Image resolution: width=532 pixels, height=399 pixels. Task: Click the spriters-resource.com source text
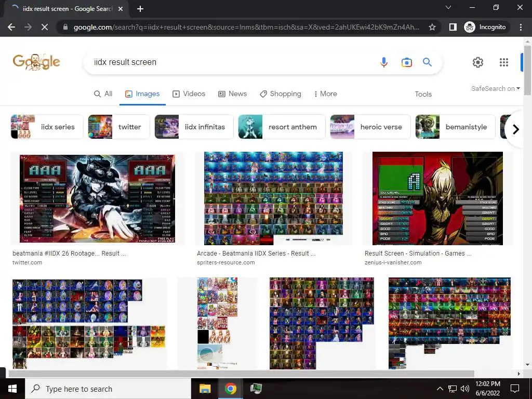(x=225, y=262)
